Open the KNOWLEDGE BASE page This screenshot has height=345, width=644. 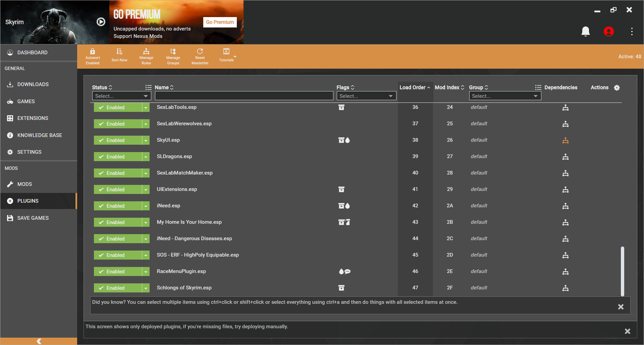[x=40, y=135]
